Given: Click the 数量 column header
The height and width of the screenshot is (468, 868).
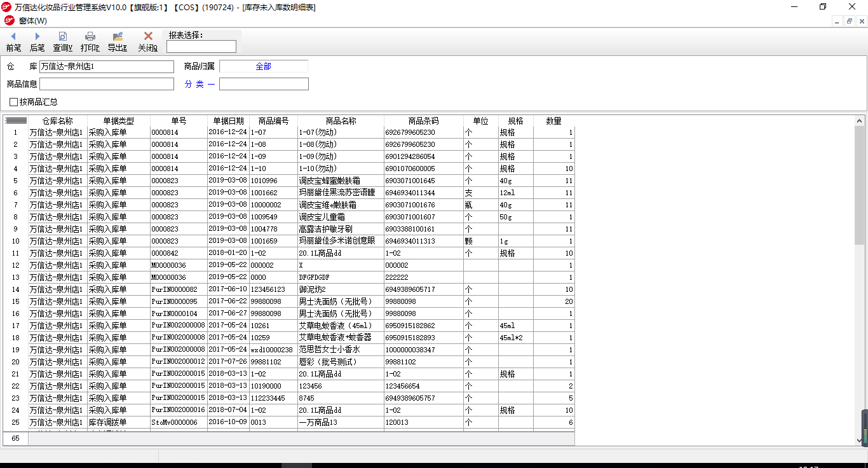Looking at the screenshot, I should (x=554, y=121).
